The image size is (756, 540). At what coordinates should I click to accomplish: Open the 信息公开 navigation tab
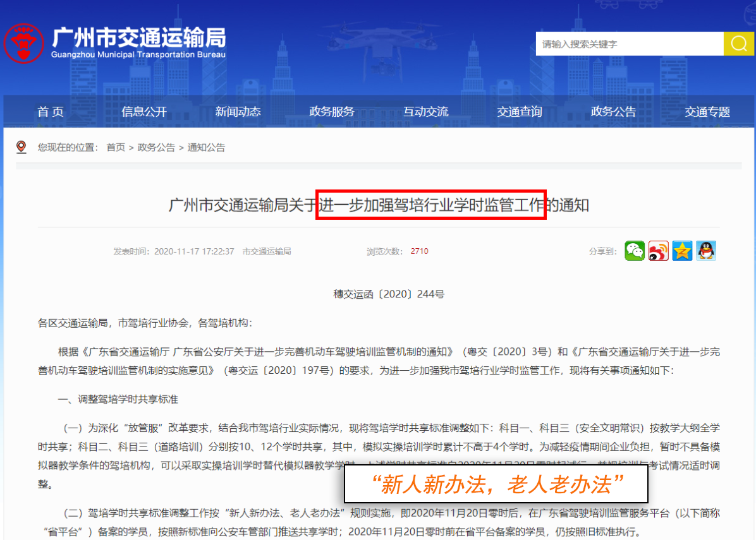144,112
